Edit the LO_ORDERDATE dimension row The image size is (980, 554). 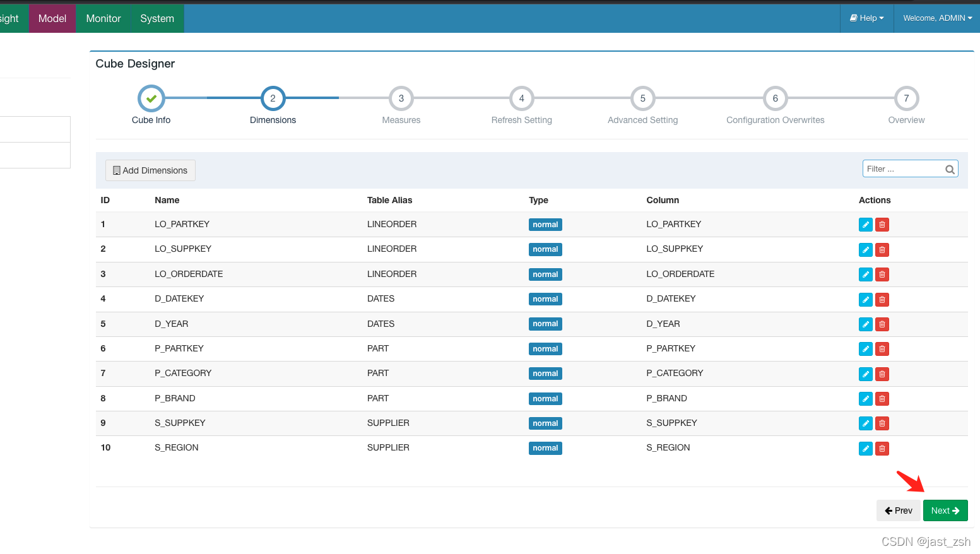click(x=865, y=274)
